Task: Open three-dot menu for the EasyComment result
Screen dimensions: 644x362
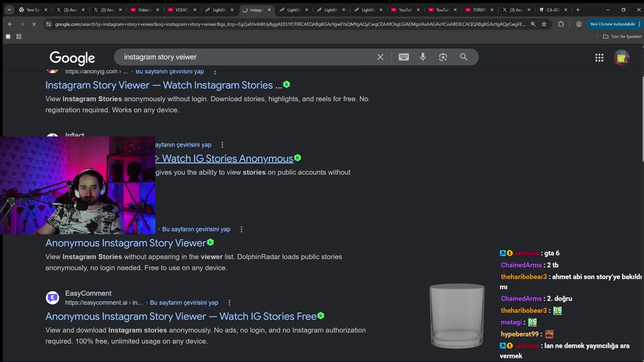Action: tap(229, 303)
